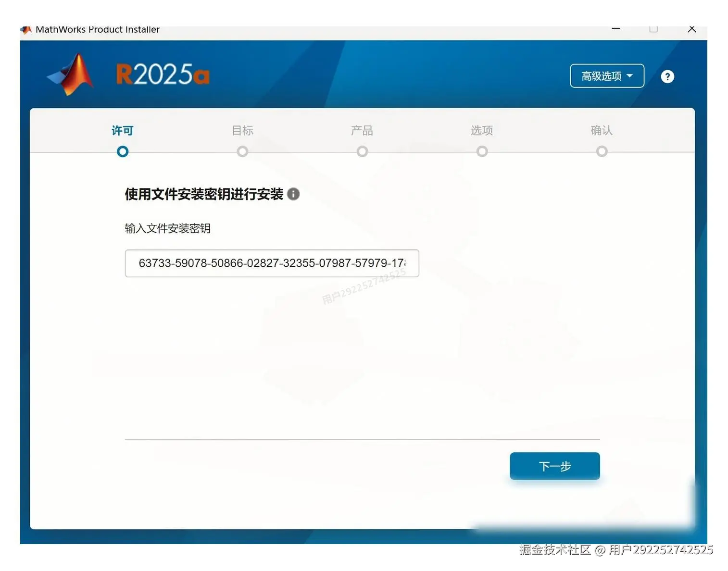Open the help question mark icon

(667, 76)
